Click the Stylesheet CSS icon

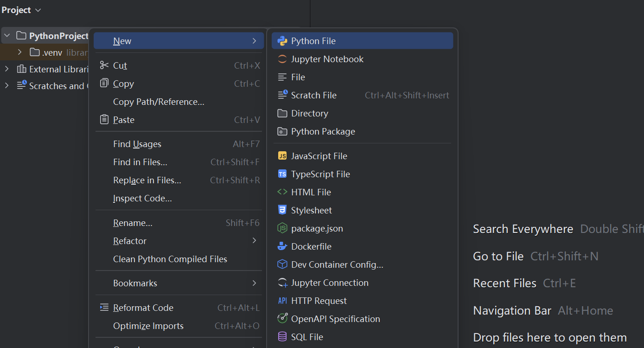pyautogui.click(x=282, y=210)
